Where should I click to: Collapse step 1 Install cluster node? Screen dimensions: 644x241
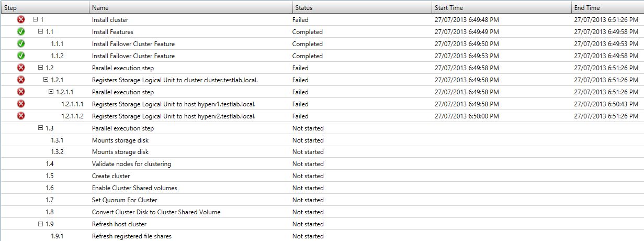coord(36,19)
